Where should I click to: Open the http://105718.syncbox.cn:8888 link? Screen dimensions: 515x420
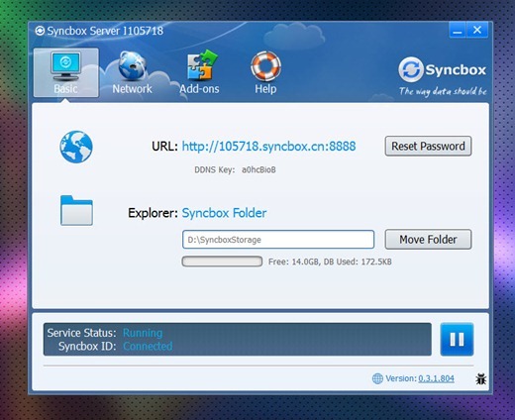[268, 147]
